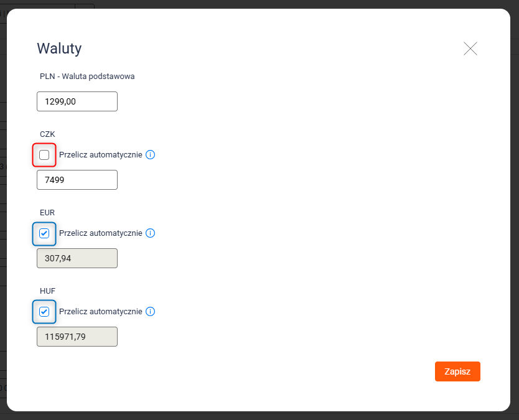Click the "PLN - Waluta podstawowa" label
The width and height of the screenshot is (519, 420).
(x=87, y=77)
